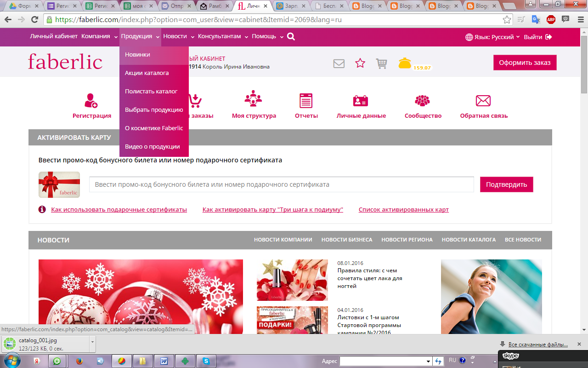Click the promo-code input field

click(281, 184)
